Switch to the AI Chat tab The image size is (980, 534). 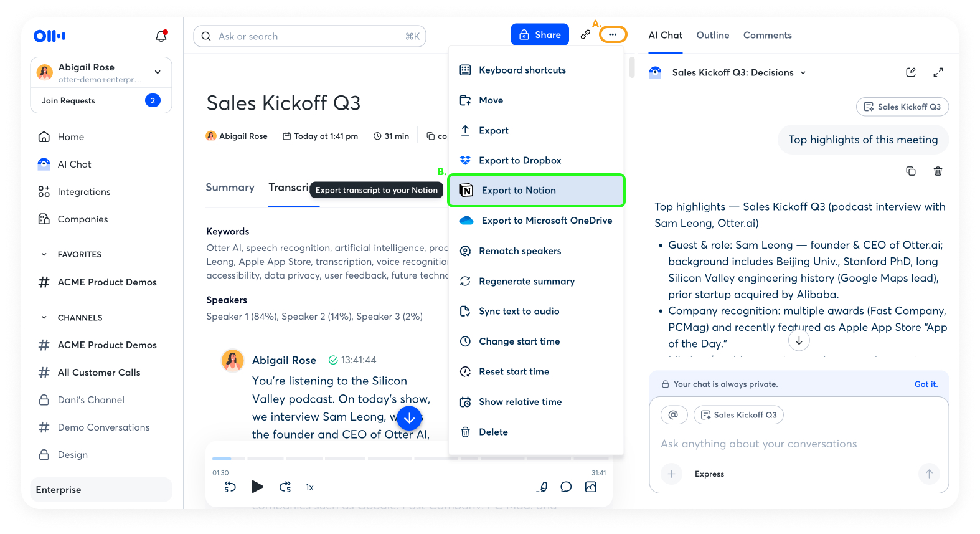pyautogui.click(x=666, y=35)
